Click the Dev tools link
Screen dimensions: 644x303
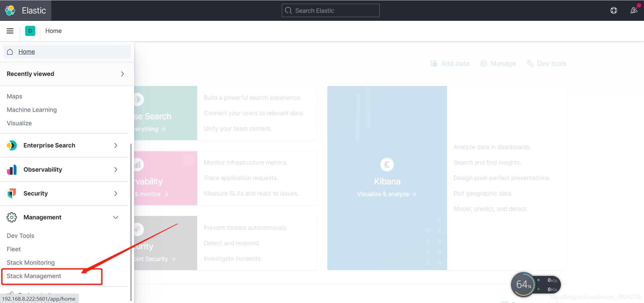click(551, 63)
